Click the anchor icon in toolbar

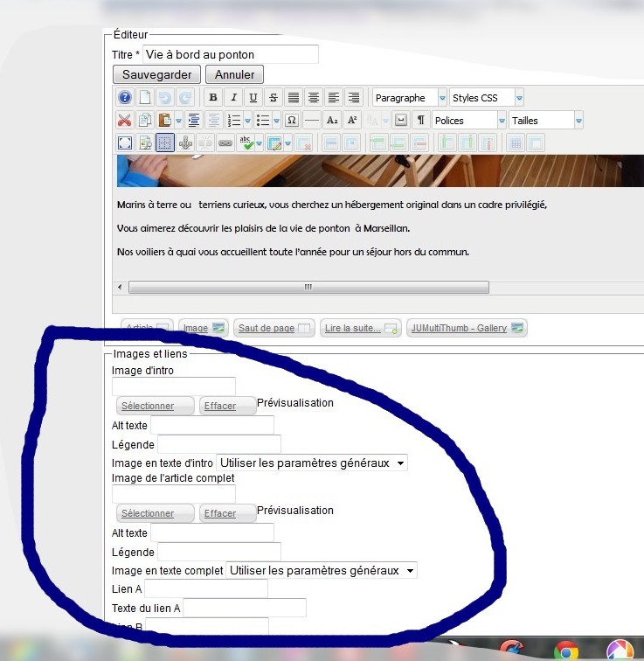185,143
